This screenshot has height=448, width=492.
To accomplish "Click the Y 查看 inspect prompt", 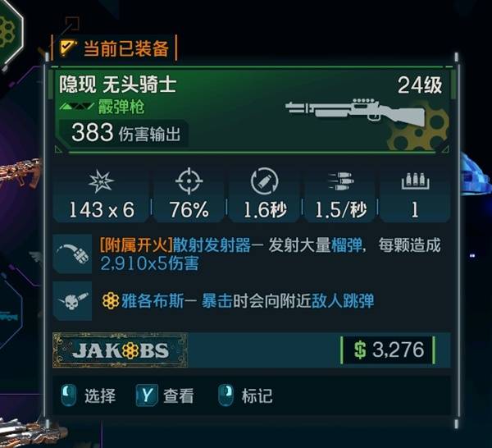I will point(165,395).
